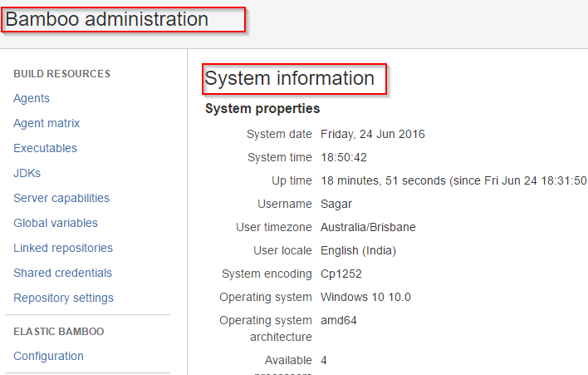Select the timezone value Australia/Brisbane
Image resolution: width=588 pixels, height=375 pixels.
pos(368,228)
